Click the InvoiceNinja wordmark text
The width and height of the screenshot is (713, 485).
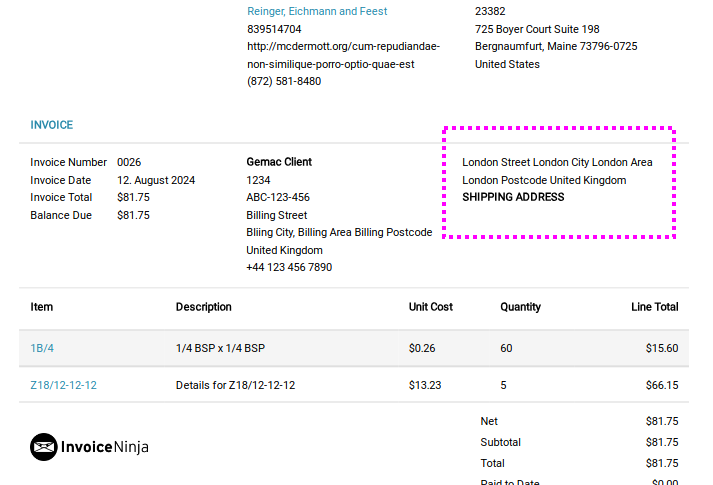pos(105,447)
